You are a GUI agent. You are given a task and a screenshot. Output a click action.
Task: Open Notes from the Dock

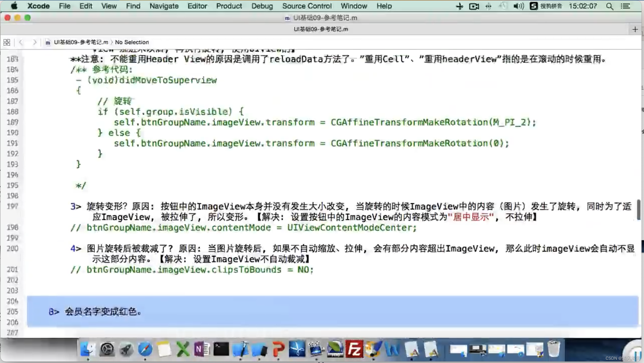click(x=164, y=349)
